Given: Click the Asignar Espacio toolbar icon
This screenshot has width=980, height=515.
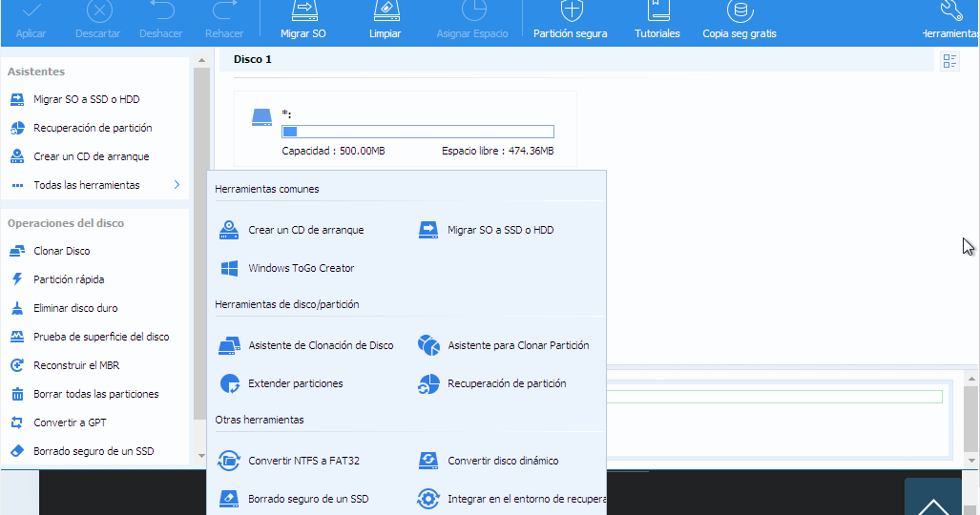Looking at the screenshot, I should click(x=473, y=10).
